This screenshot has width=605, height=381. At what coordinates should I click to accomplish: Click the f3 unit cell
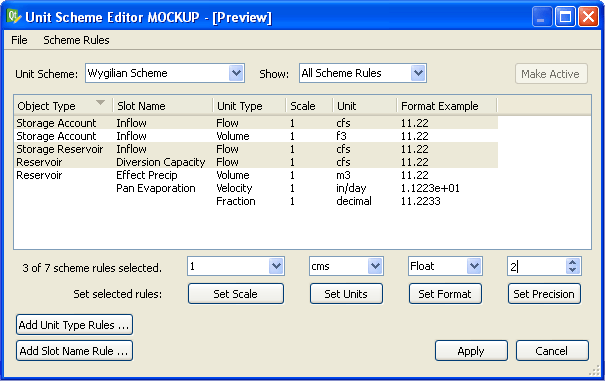pyautogui.click(x=341, y=136)
